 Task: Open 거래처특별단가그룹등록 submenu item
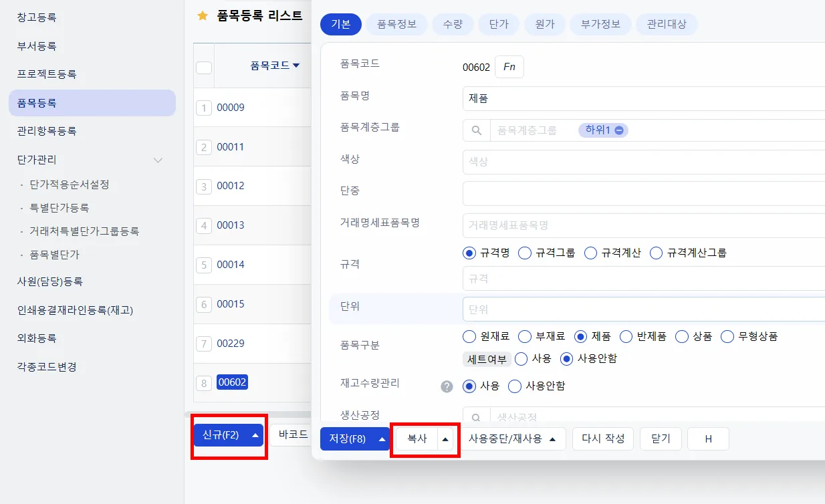pos(84,231)
